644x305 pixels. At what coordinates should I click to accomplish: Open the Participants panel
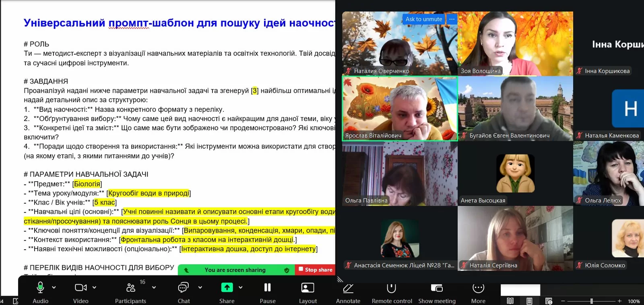point(130,291)
